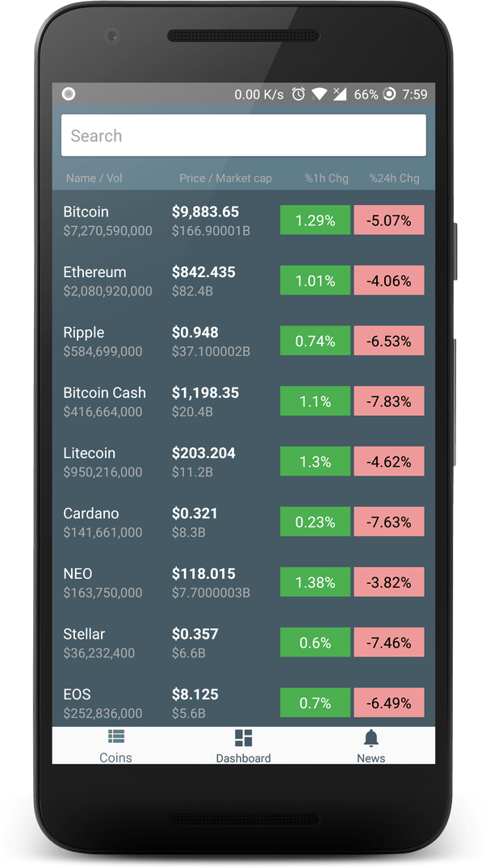486x868 pixels.
Task: Toggle Ripple's green 0.74% badge
Action: click(315, 340)
